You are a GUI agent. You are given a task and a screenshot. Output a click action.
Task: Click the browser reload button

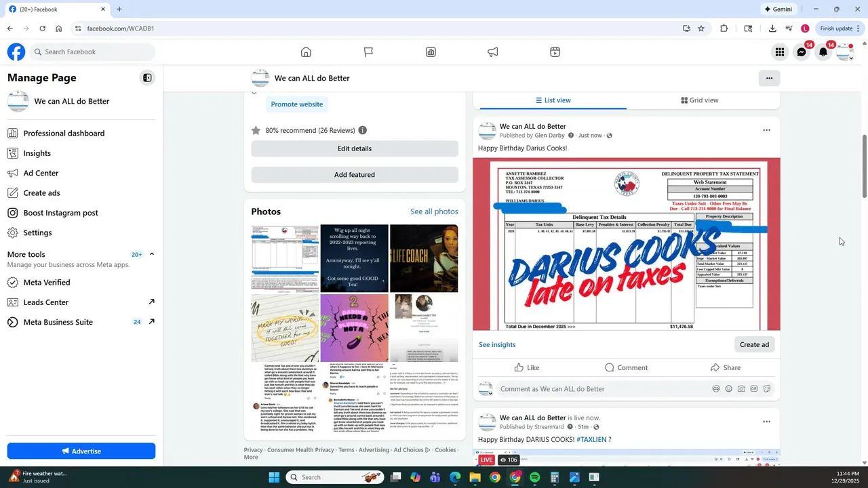(x=42, y=28)
